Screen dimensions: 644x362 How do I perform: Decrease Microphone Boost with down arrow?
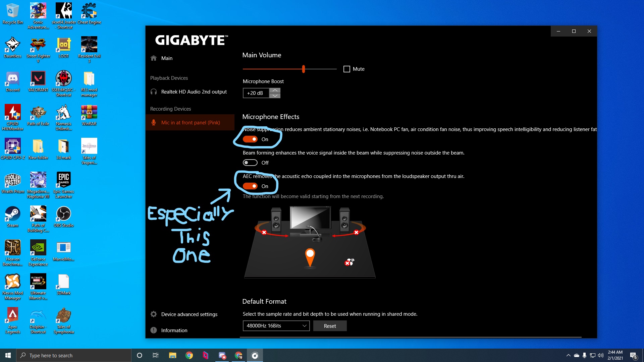click(275, 96)
